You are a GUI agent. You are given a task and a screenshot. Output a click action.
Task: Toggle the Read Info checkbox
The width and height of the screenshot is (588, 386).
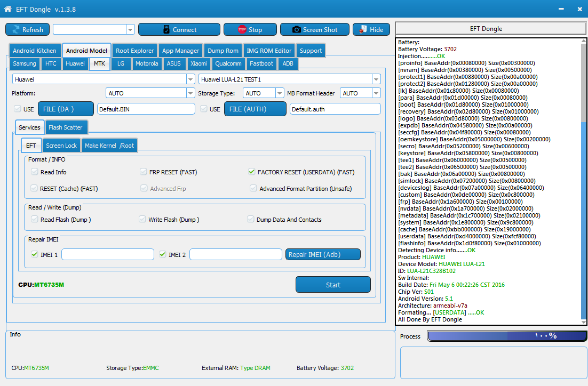pyautogui.click(x=35, y=172)
